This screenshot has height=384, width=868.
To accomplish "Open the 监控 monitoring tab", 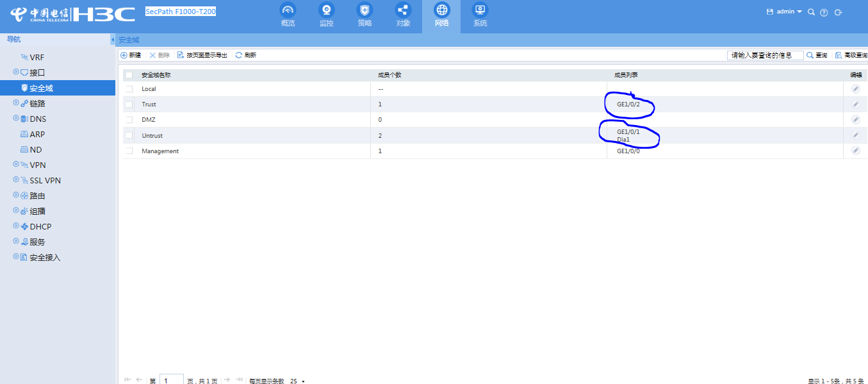I will click(x=327, y=15).
